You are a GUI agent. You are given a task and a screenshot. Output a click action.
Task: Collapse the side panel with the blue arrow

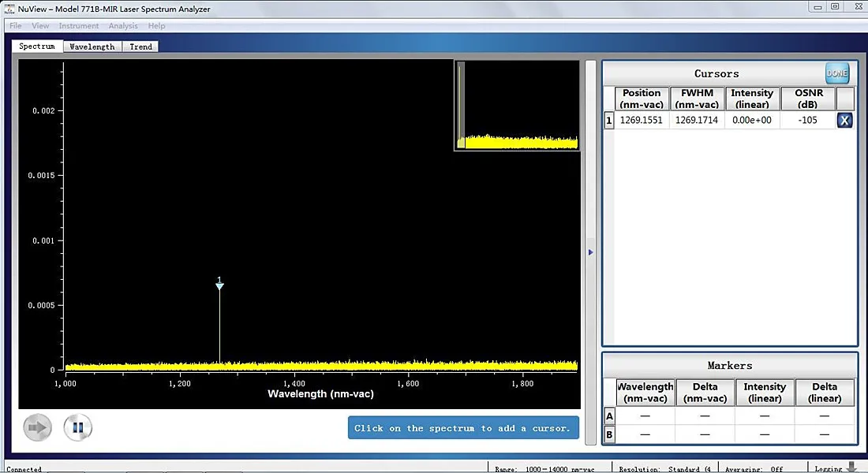pyautogui.click(x=590, y=252)
